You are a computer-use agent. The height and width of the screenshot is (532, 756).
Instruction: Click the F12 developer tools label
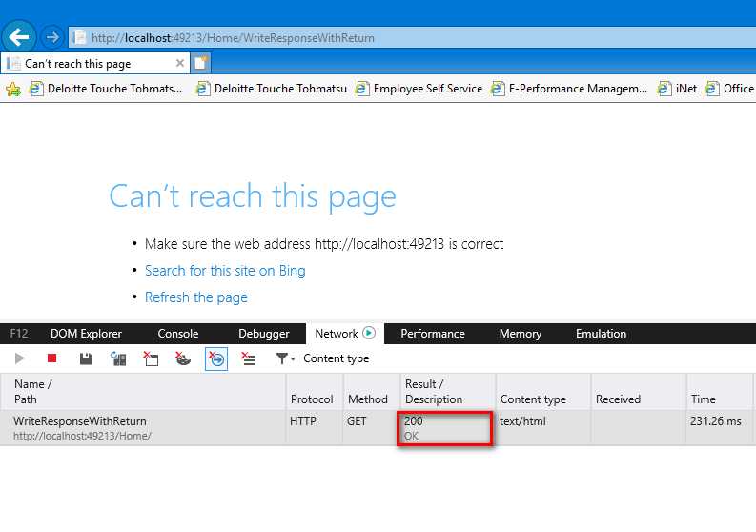(x=19, y=334)
